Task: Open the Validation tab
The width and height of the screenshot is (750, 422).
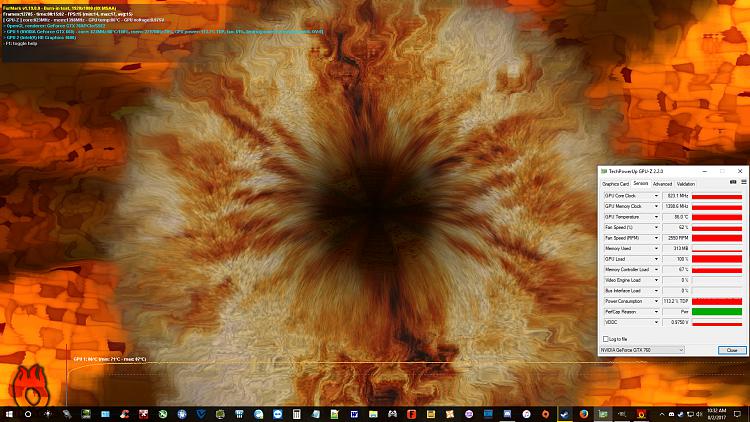Action: point(685,184)
